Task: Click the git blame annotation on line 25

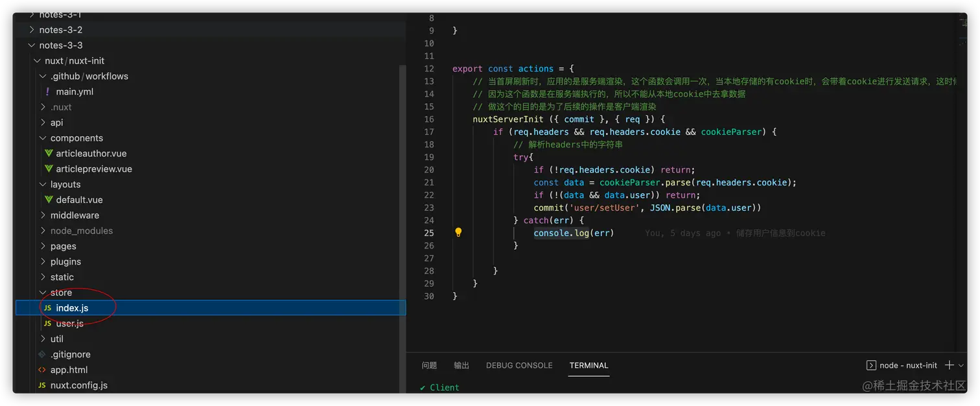Action: (x=735, y=233)
